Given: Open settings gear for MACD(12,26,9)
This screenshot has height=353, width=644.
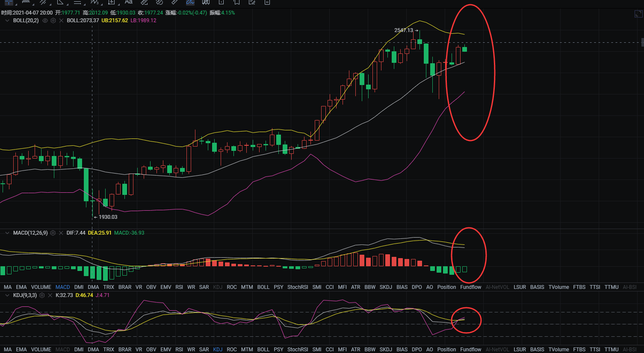Looking at the screenshot, I should pyautogui.click(x=53, y=233).
